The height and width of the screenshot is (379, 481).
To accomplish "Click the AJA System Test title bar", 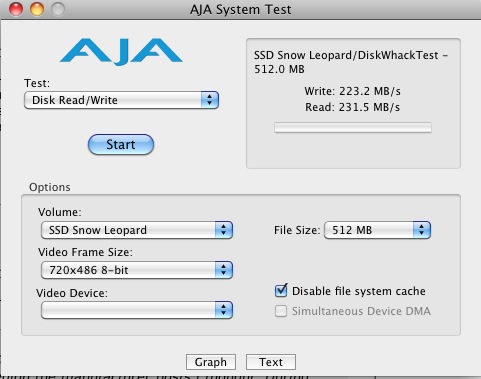I will click(x=240, y=9).
